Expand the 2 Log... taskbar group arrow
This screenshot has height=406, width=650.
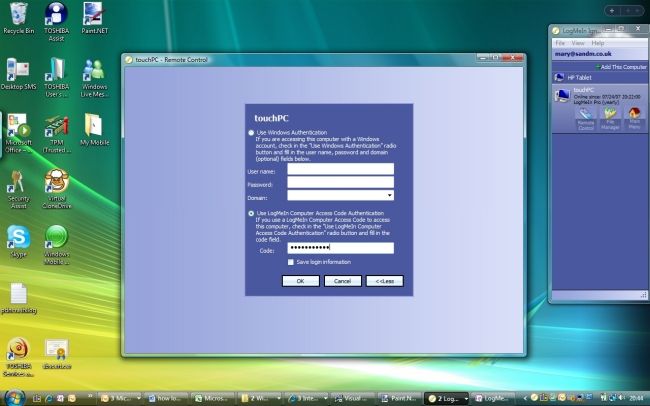click(466, 399)
